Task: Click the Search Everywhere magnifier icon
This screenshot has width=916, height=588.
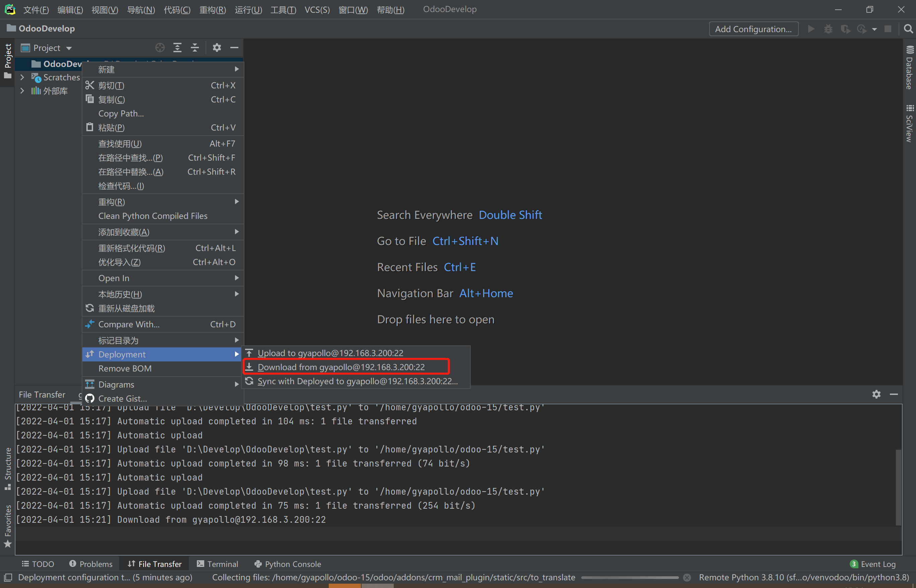Action: click(x=908, y=29)
